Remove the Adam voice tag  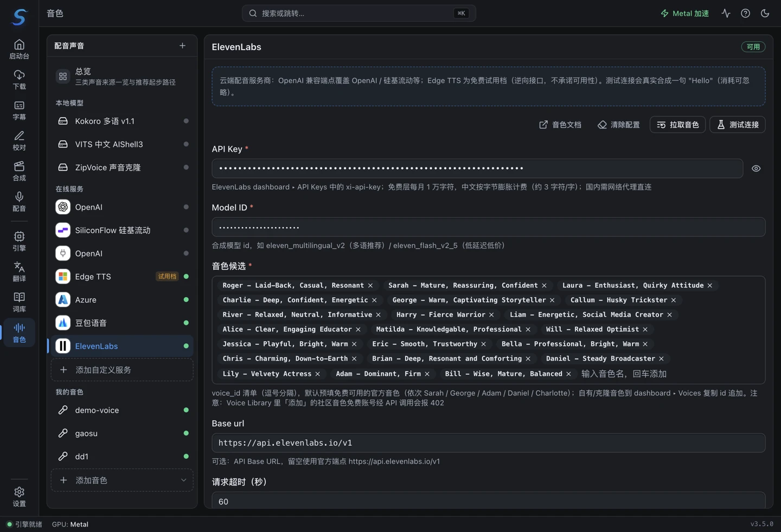tap(427, 374)
